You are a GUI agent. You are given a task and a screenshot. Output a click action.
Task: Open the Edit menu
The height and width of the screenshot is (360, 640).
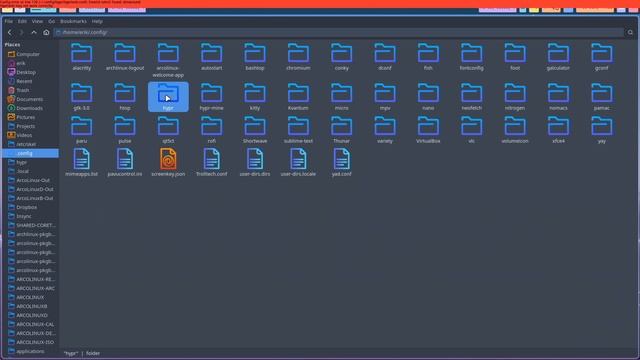point(22,21)
